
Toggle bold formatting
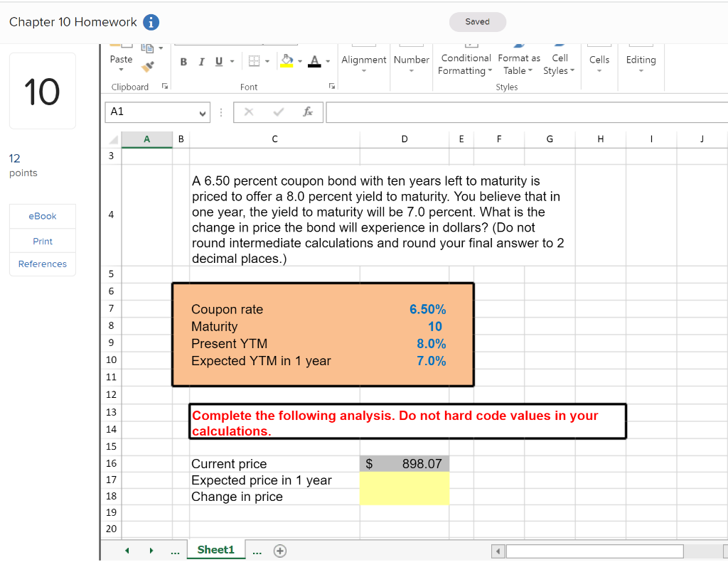183,62
